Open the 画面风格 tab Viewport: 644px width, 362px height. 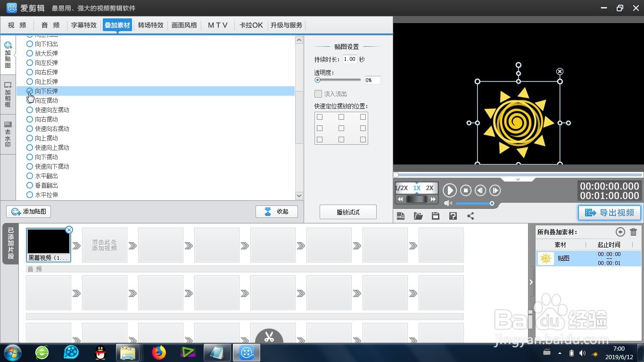pyautogui.click(x=184, y=25)
